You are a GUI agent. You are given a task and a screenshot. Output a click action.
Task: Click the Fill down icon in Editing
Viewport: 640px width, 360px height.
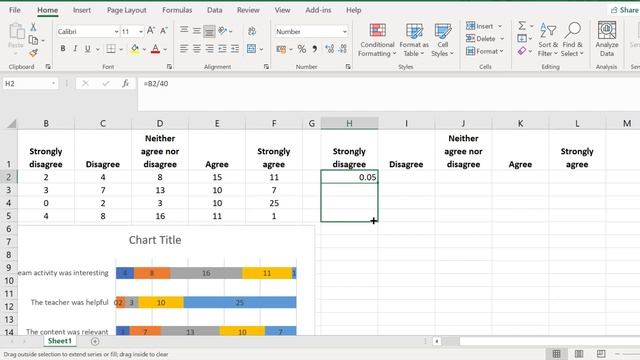[x=522, y=39]
